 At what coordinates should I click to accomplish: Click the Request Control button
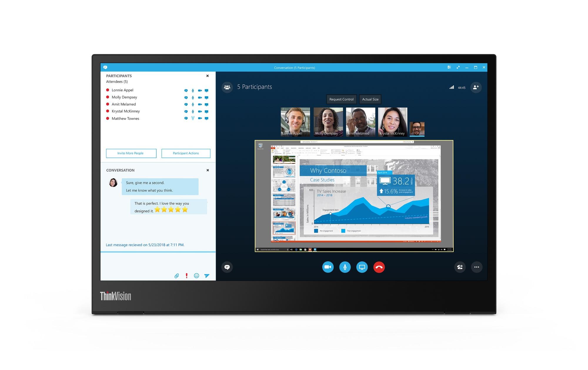(341, 99)
